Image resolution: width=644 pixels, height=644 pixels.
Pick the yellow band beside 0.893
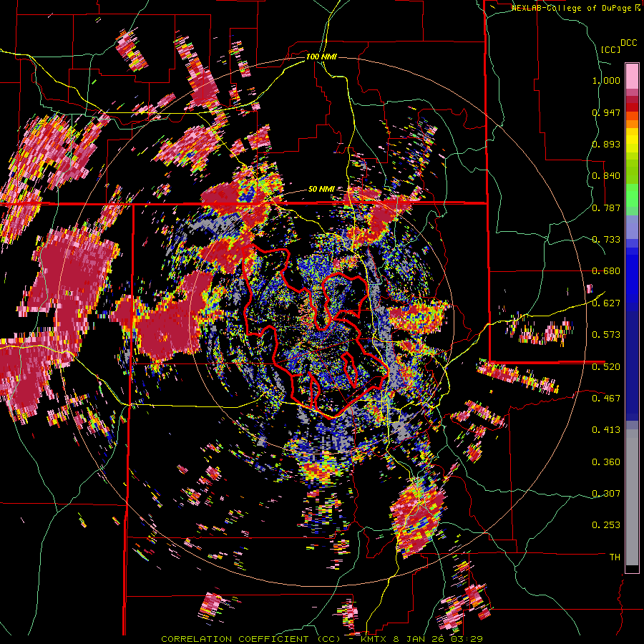coord(632,141)
